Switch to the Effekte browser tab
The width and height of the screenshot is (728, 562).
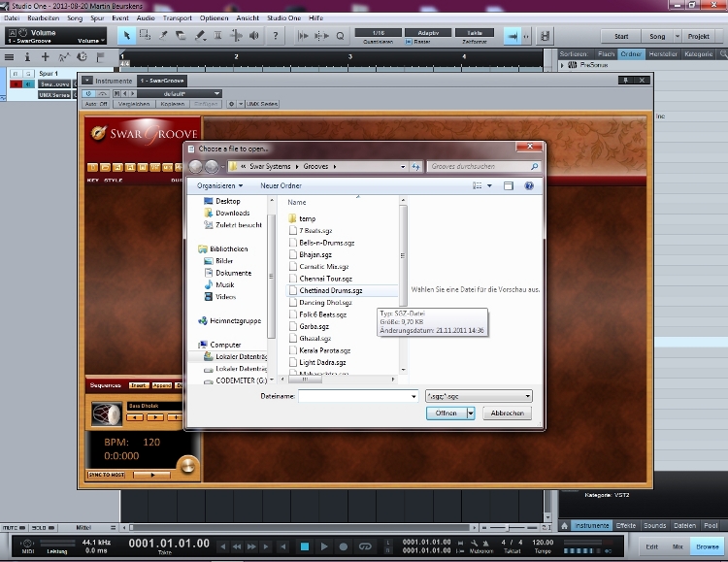(x=626, y=526)
